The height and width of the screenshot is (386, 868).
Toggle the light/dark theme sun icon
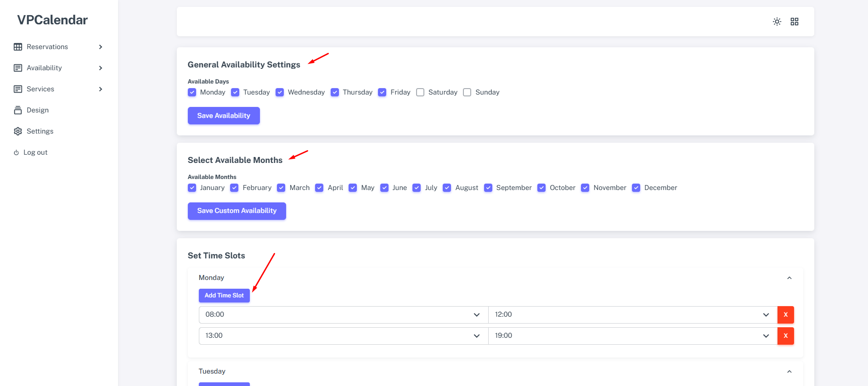[x=777, y=22]
